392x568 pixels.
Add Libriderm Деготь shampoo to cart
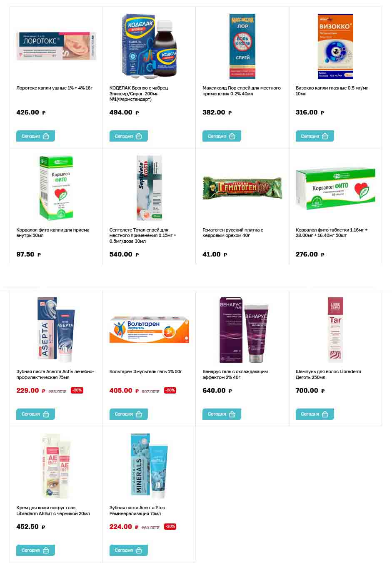[315, 414]
